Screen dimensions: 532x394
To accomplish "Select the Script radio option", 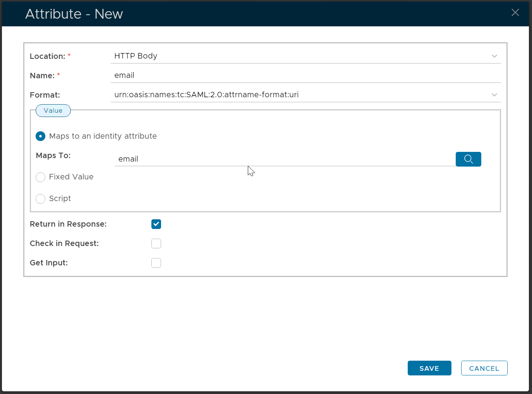I will (x=40, y=199).
